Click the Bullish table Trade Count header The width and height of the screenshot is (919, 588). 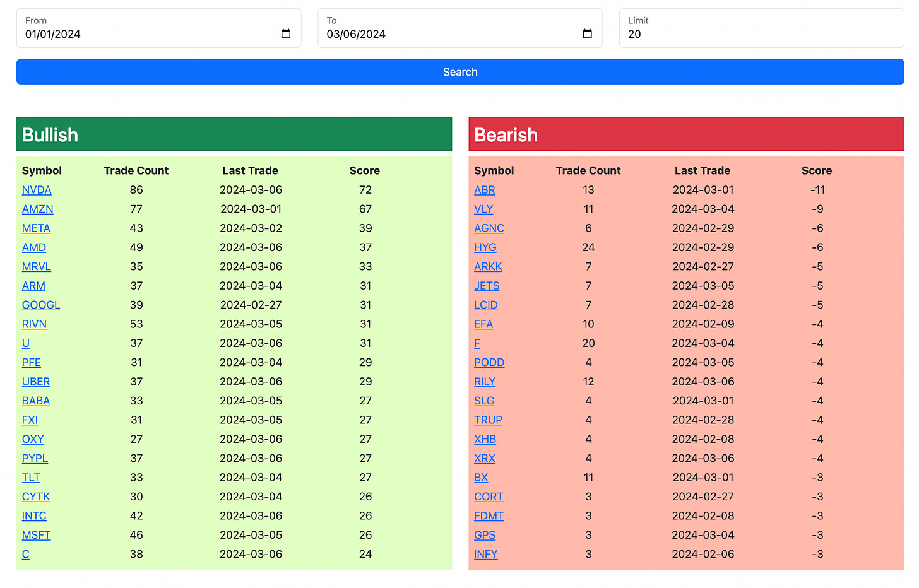point(136,170)
